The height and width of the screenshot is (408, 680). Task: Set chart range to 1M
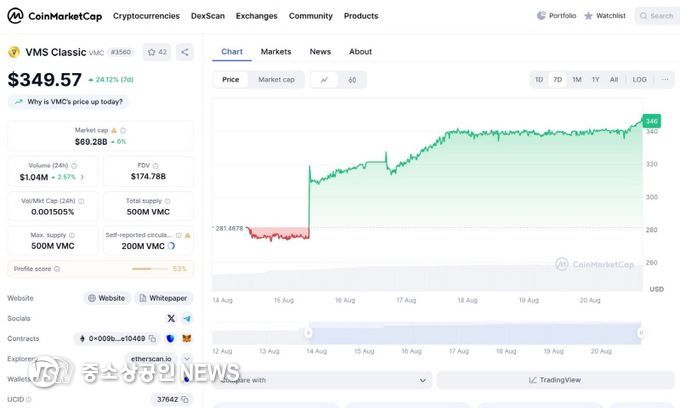[x=577, y=80]
